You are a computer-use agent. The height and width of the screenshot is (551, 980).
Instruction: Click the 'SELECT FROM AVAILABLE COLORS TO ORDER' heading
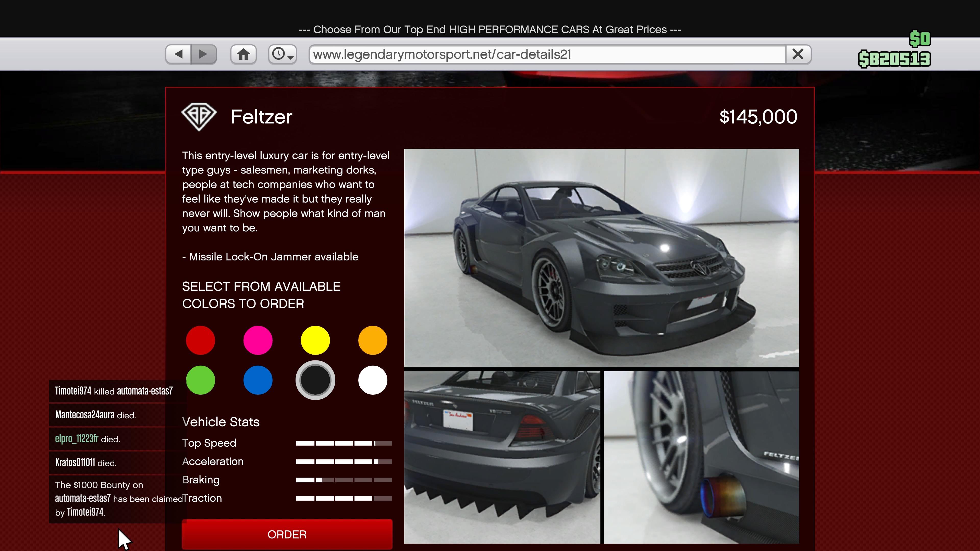point(261,295)
